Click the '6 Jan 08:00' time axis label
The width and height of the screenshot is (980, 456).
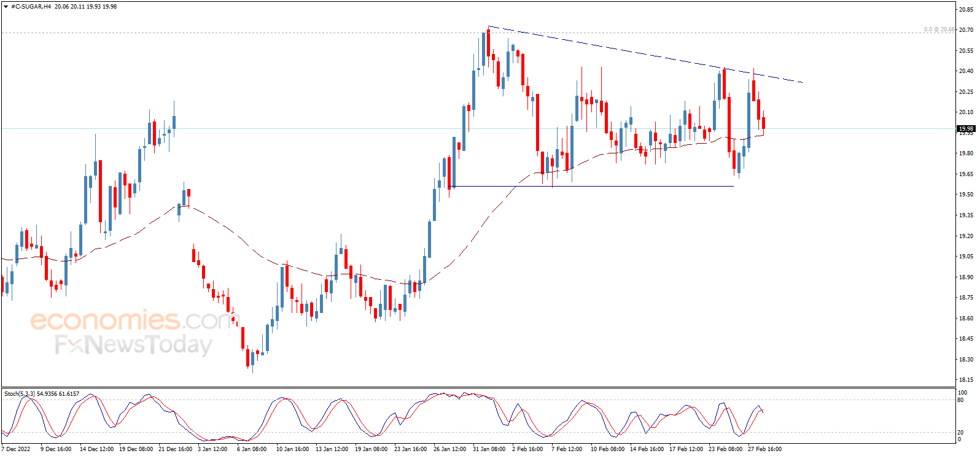(x=252, y=449)
